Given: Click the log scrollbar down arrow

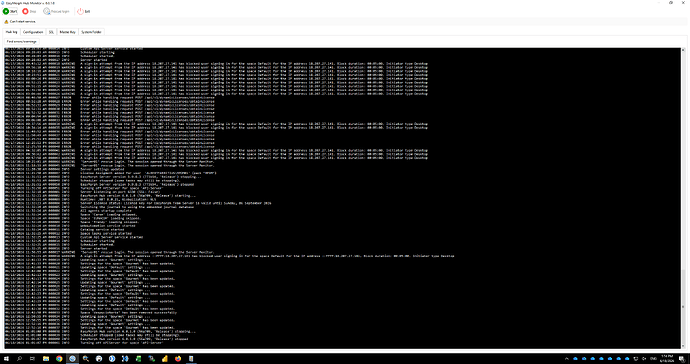Looking at the screenshot, I should coord(683,346).
